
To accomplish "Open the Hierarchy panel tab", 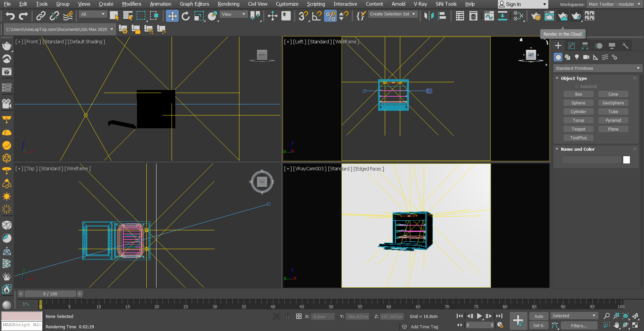I will [x=585, y=46].
